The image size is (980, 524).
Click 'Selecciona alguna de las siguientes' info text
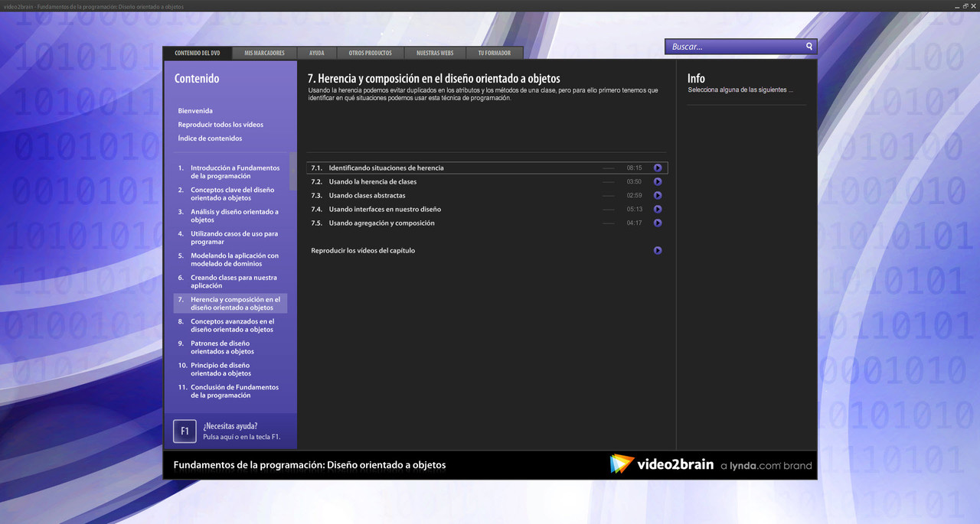(x=740, y=90)
